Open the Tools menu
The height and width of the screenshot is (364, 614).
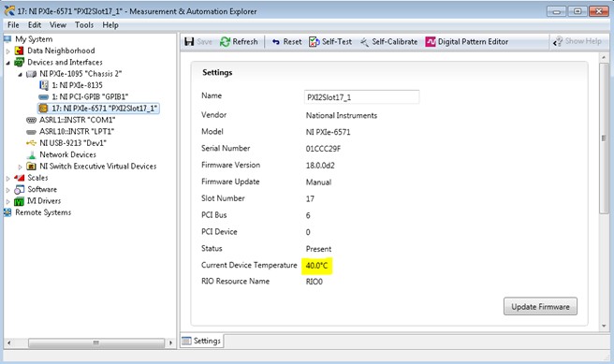(x=84, y=25)
